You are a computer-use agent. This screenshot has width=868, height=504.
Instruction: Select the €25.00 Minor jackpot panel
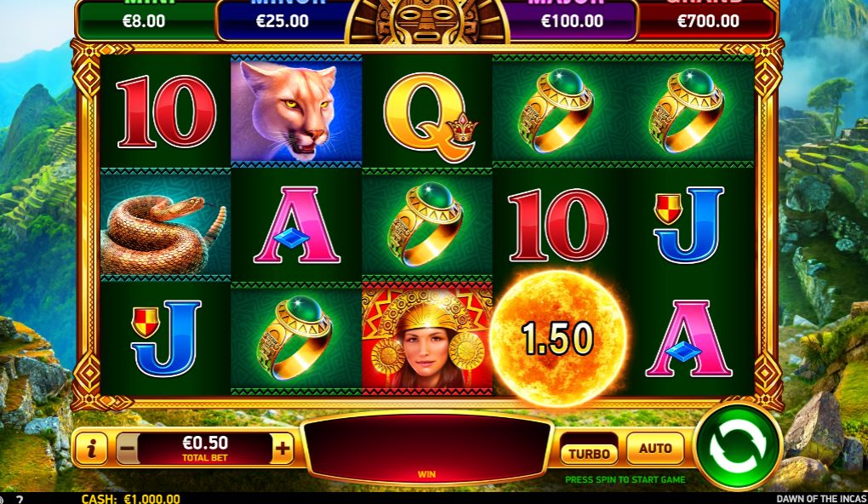click(x=283, y=20)
